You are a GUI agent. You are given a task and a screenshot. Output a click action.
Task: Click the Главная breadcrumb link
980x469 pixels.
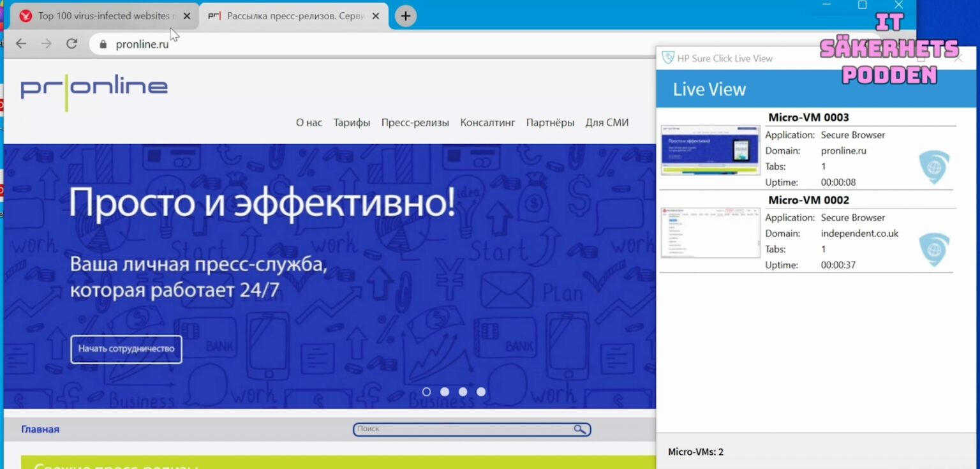(x=40, y=429)
